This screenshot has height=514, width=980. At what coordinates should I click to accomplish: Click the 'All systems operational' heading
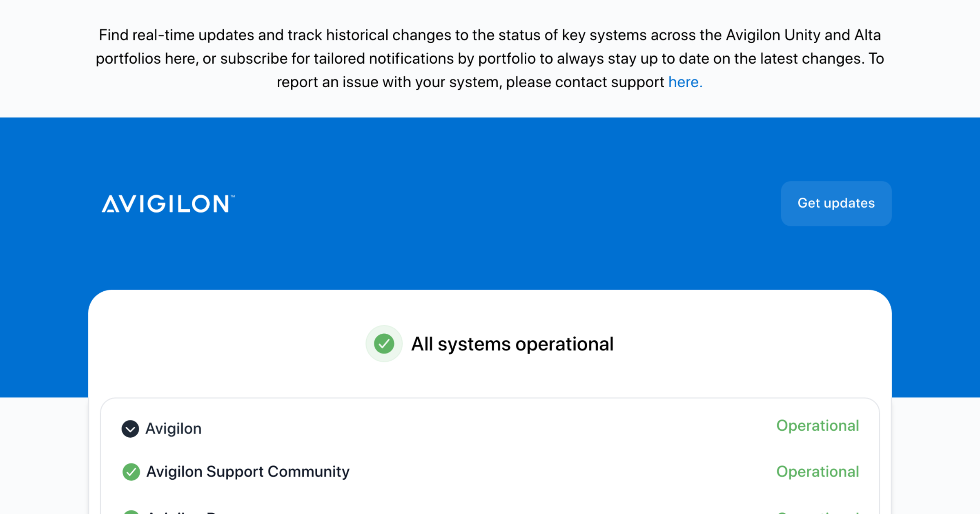(512, 344)
